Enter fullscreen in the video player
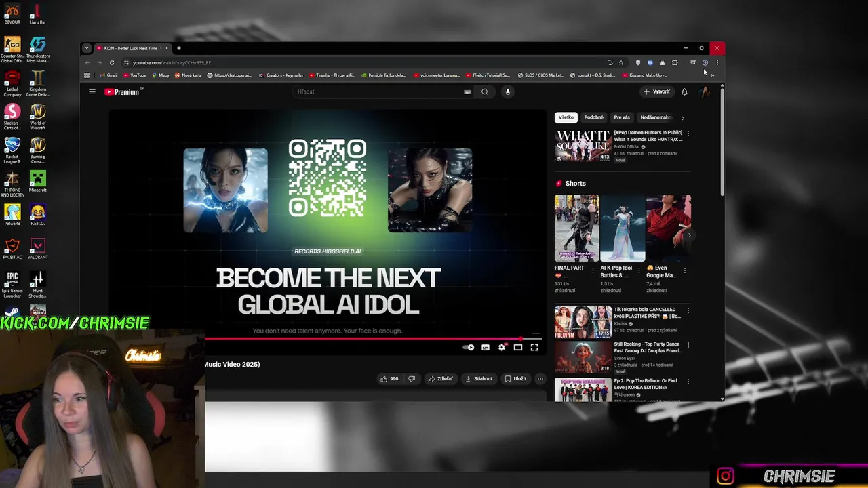 [534, 348]
